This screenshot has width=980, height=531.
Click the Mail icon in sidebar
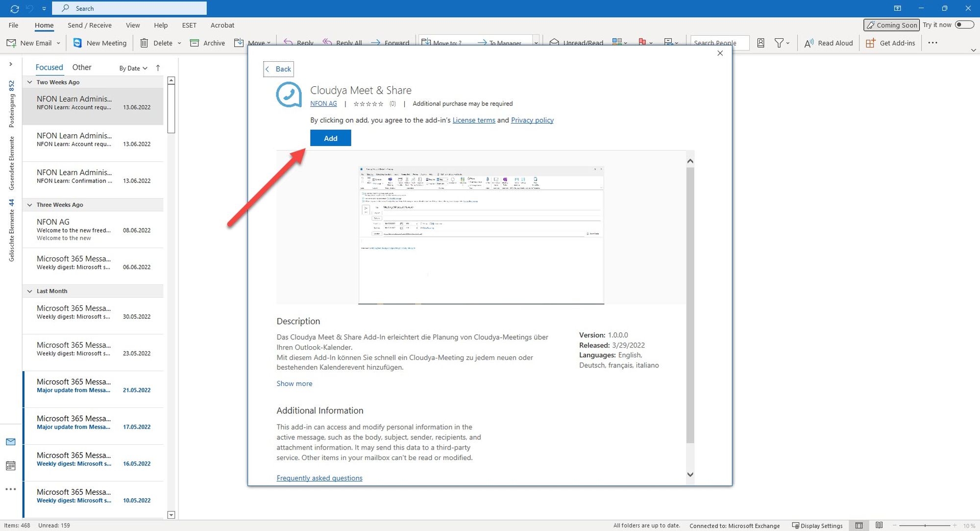[x=11, y=442]
